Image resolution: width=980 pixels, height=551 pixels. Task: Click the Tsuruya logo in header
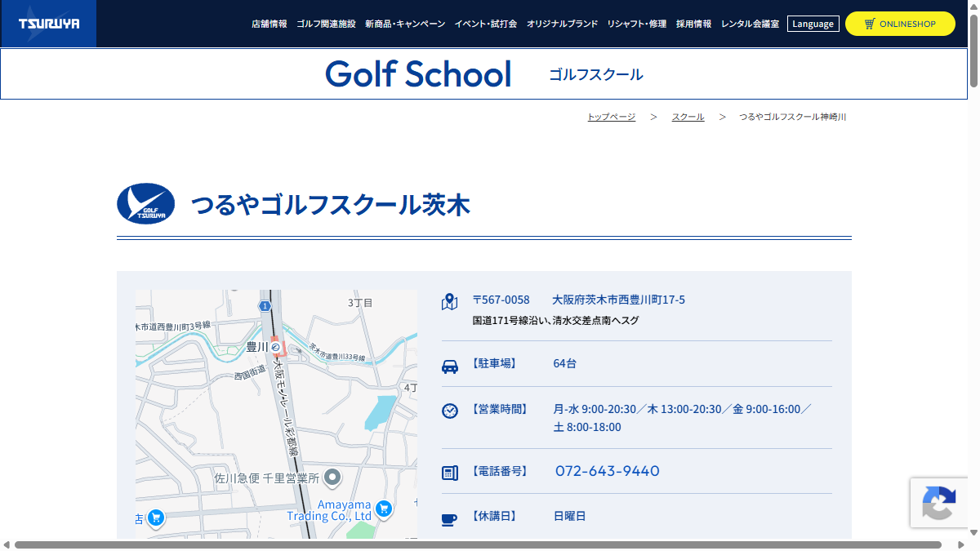pos(48,24)
